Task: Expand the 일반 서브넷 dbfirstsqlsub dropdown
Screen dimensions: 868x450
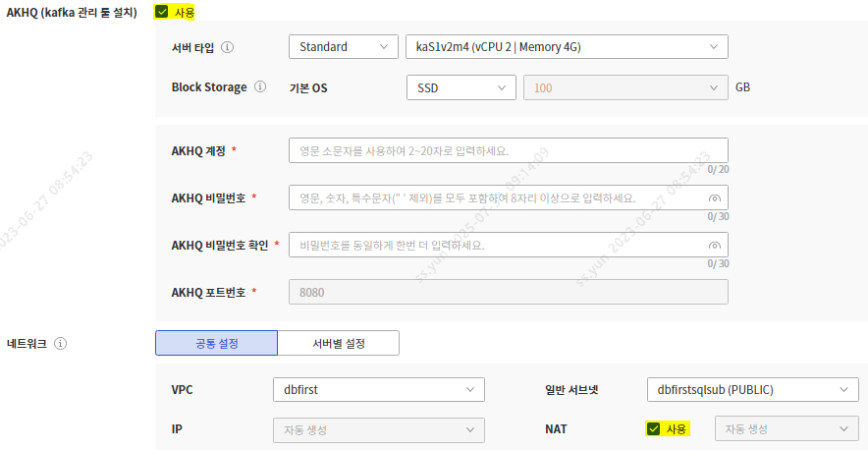Action: click(x=753, y=390)
